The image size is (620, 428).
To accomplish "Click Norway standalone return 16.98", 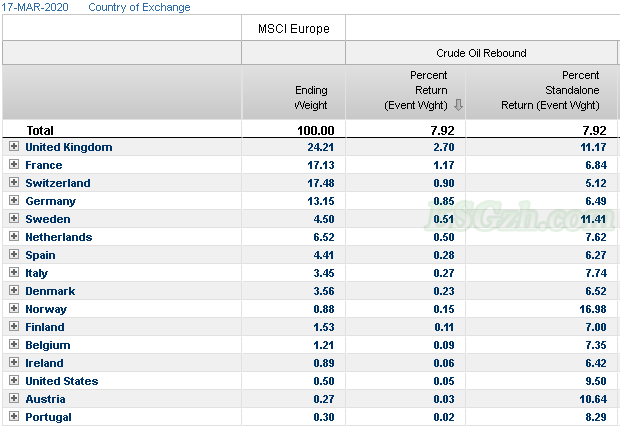I will tap(593, 309).
